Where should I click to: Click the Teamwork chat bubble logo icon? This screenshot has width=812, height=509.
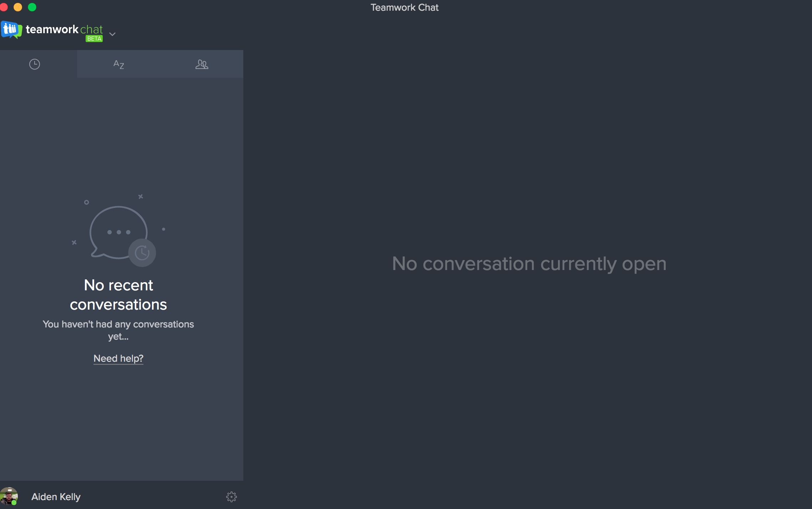tap(11, 30)
